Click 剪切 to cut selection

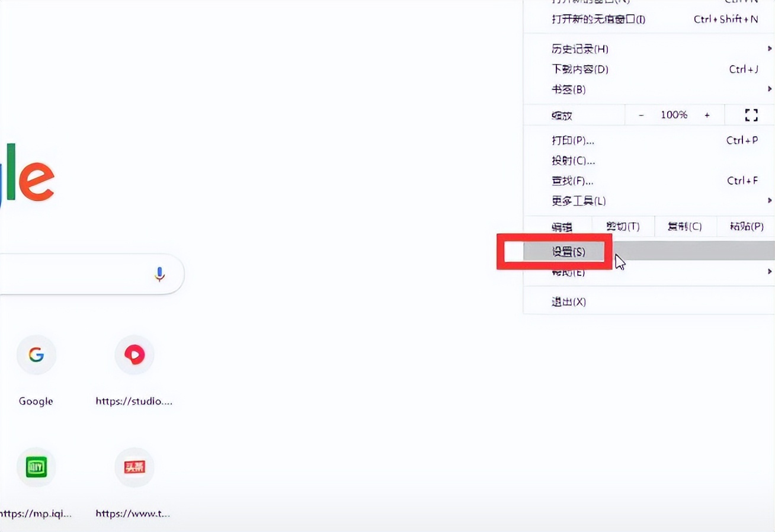[x=622, y=226]
